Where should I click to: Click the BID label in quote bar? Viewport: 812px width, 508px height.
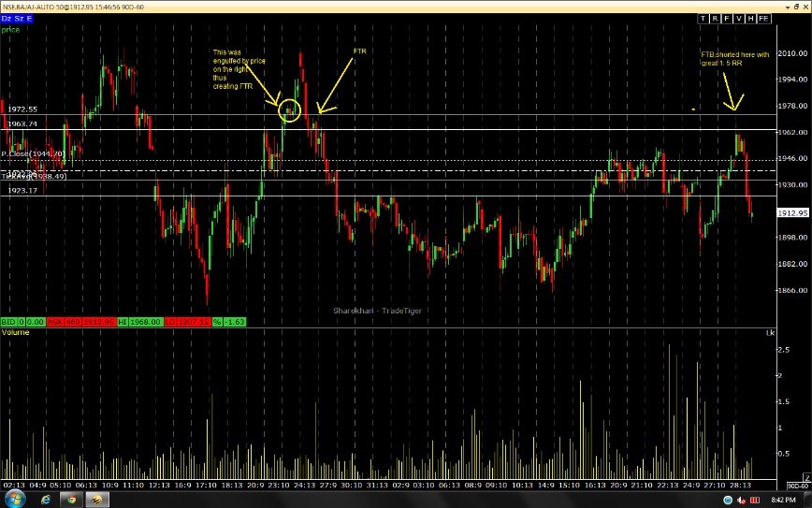click(x=8, y=322)
